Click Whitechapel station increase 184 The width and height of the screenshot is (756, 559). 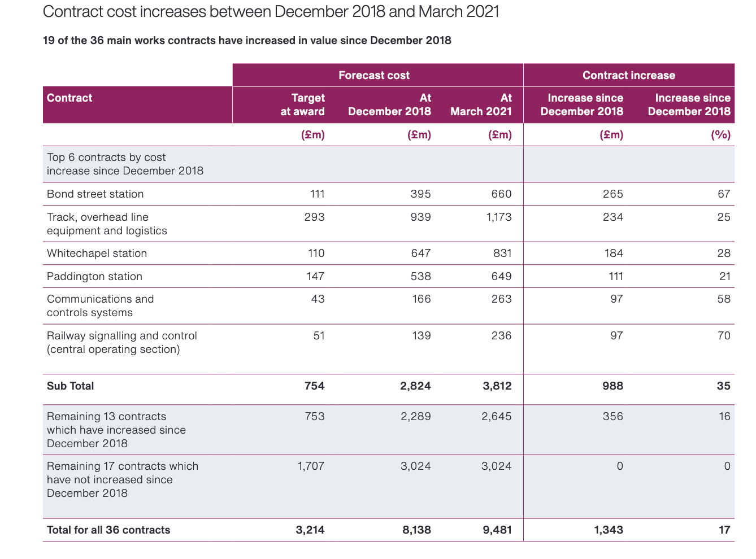tap(614, 253)
